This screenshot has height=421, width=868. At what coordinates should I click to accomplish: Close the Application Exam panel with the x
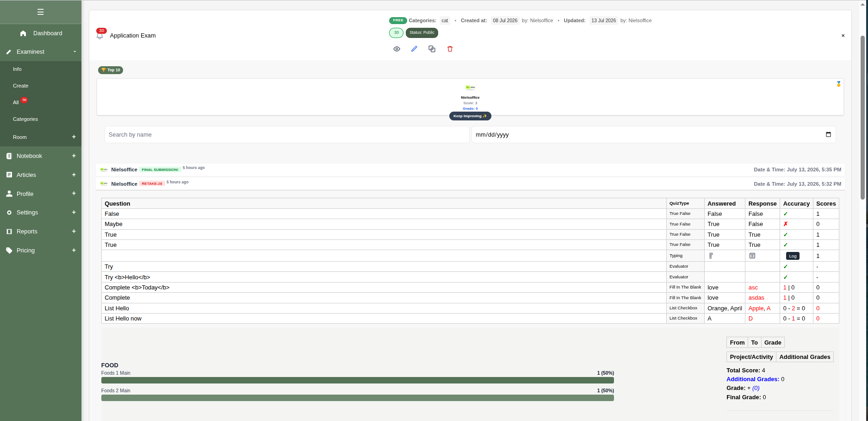click(843, 36)
